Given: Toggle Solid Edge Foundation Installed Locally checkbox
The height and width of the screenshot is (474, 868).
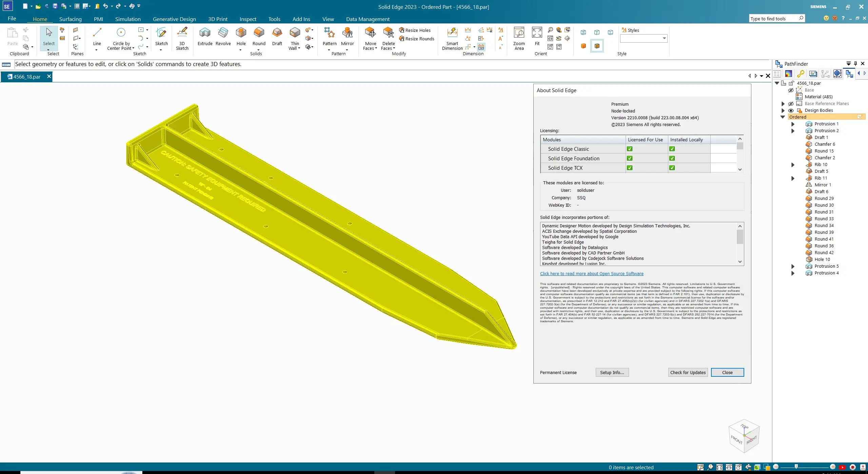Looking at the screenshot, I should pyautogui.click(x=672, y=158).
